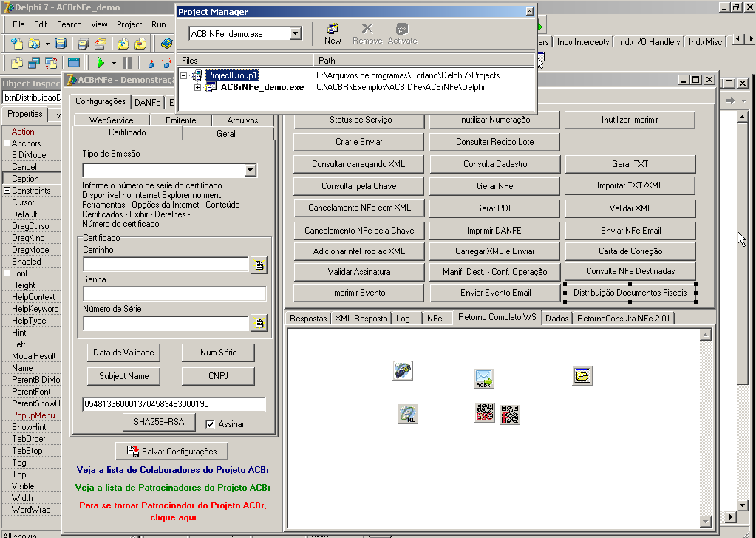
Task: Click the New Form toolbar icon
Action: 74,63
